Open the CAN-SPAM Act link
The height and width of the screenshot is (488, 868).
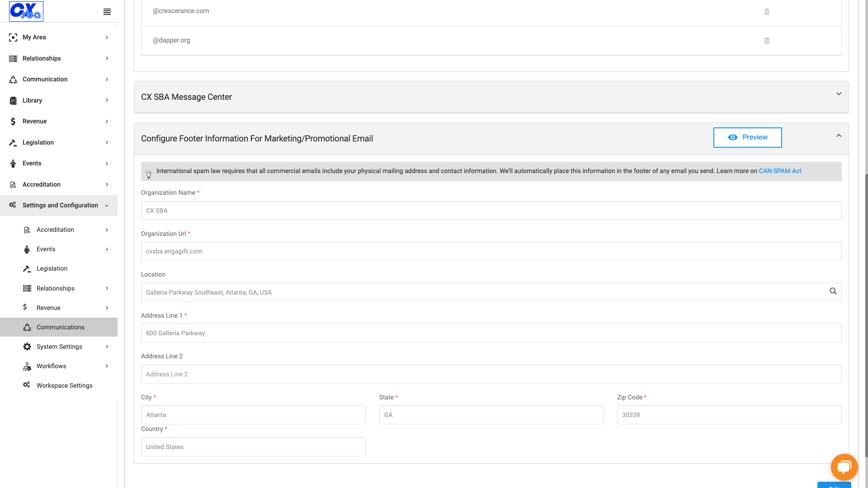coord(780,171)
